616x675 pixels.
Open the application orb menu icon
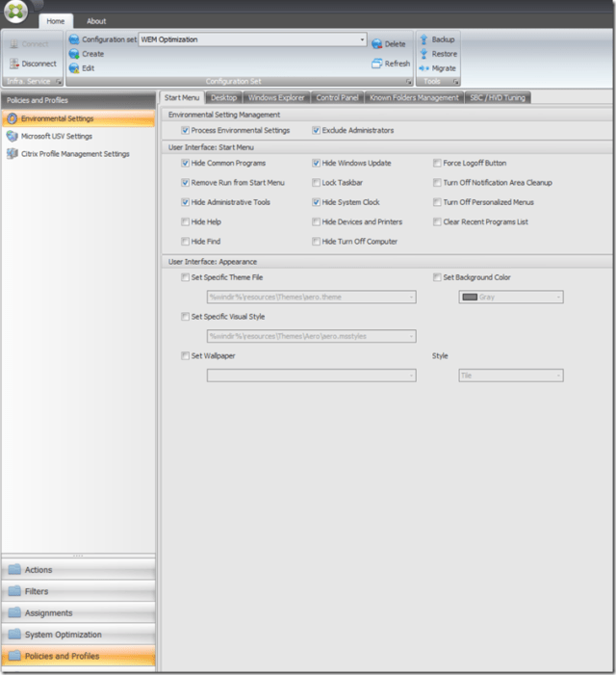15,12
